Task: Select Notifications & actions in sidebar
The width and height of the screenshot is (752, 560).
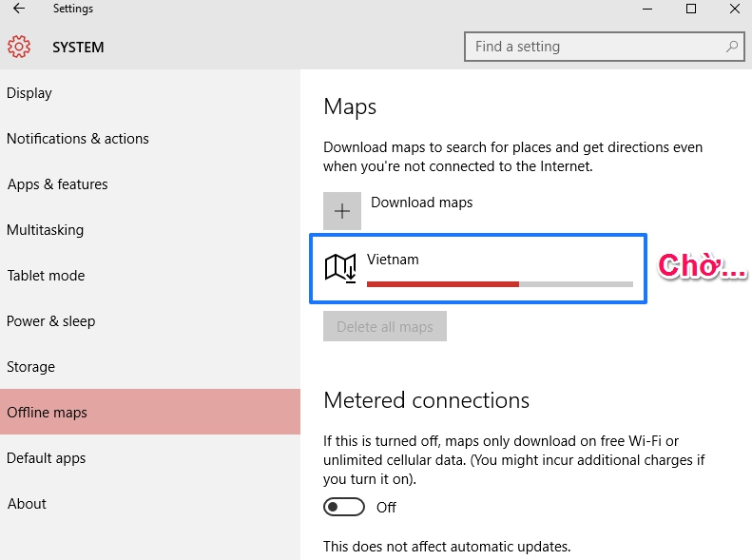Action: 78,139
